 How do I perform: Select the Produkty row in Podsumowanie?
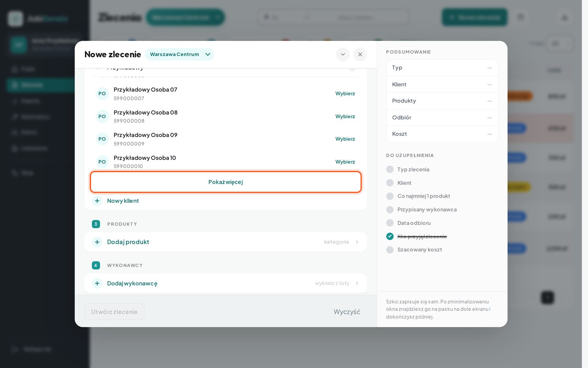[x=442, y=101]
